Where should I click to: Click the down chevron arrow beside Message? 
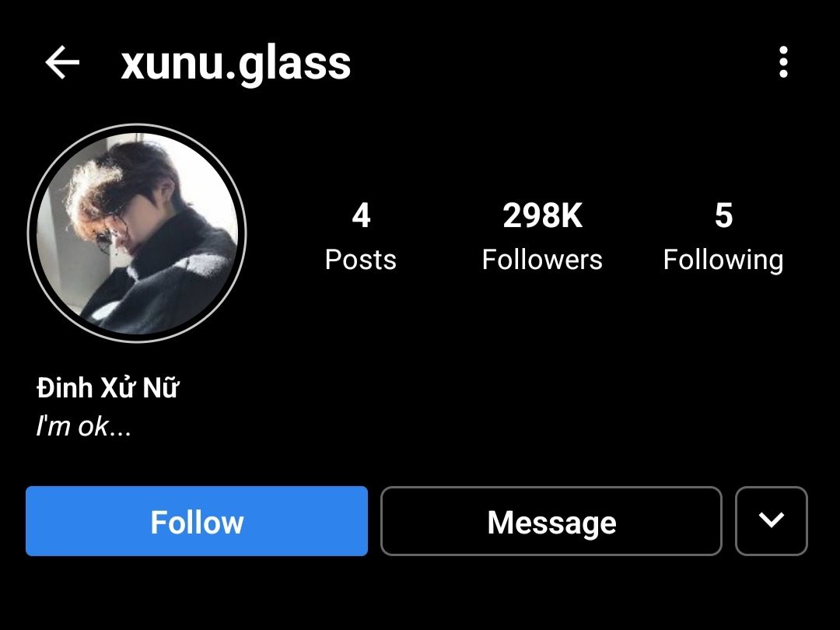click(772, 520)
